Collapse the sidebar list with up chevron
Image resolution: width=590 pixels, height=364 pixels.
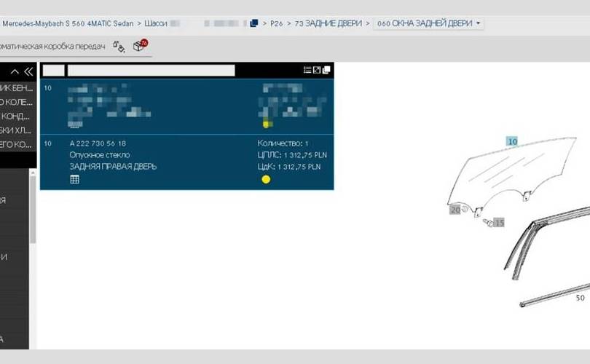point(15,71)
